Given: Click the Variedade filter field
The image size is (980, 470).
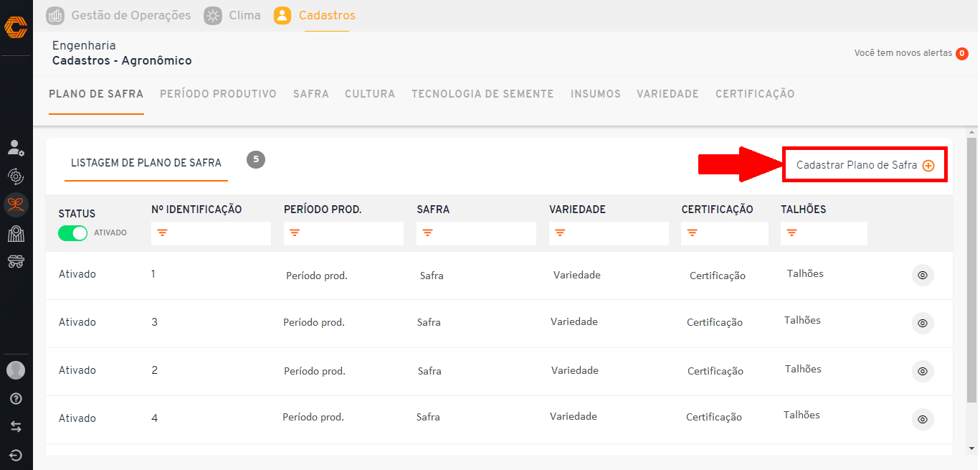Looking at the screenshot, I should (x=609, y=233).
